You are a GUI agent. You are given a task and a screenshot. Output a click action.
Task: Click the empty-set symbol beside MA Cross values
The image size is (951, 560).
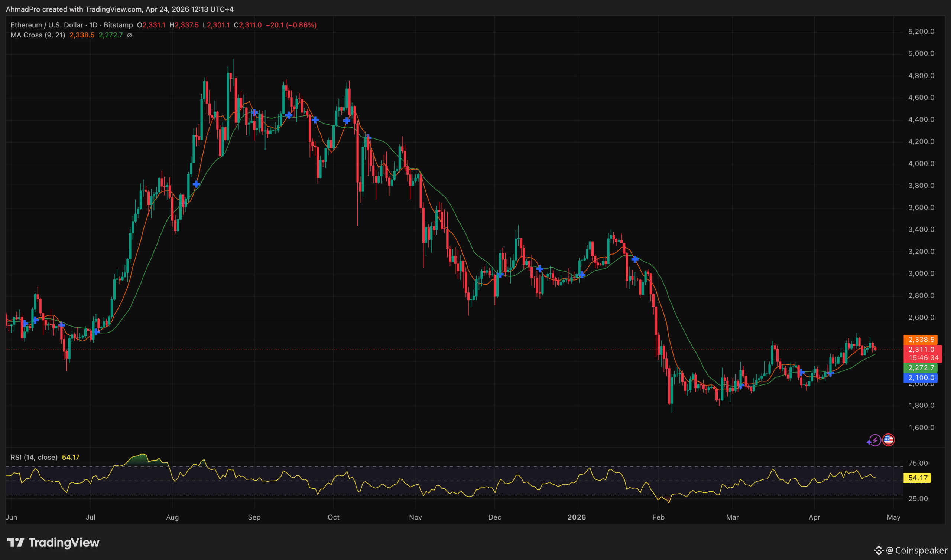click(129, 35)
